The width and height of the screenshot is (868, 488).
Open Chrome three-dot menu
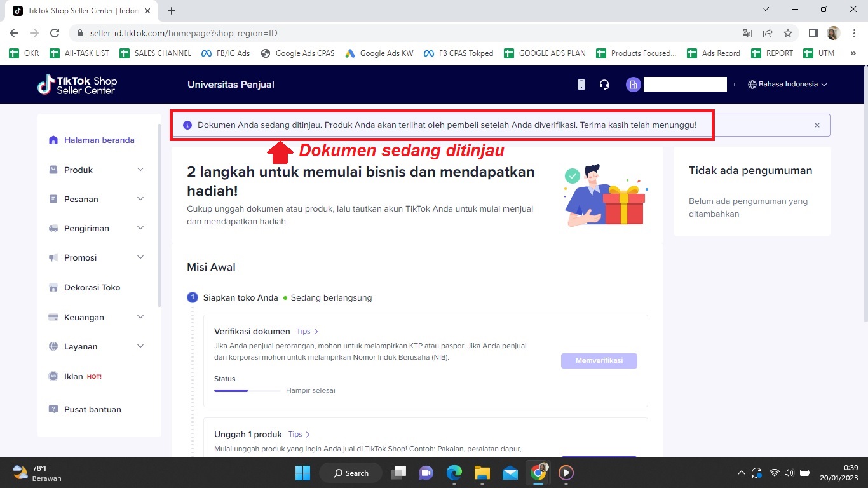tap(853, 33)
